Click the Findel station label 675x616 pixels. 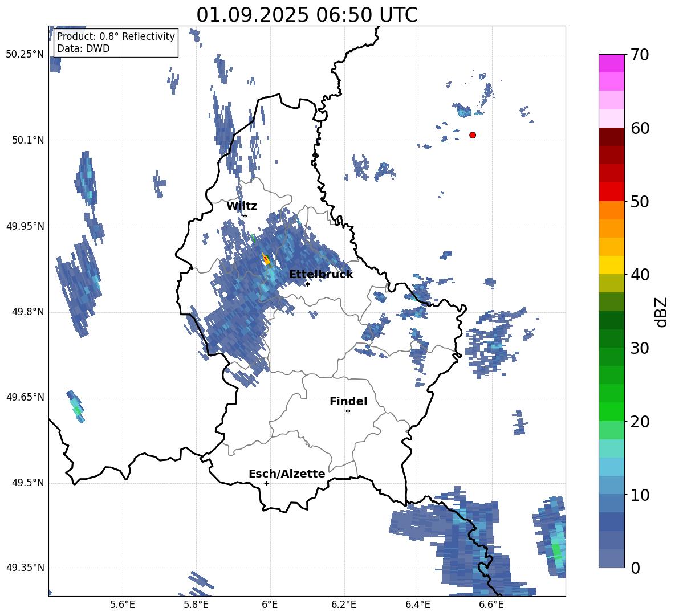348,401
